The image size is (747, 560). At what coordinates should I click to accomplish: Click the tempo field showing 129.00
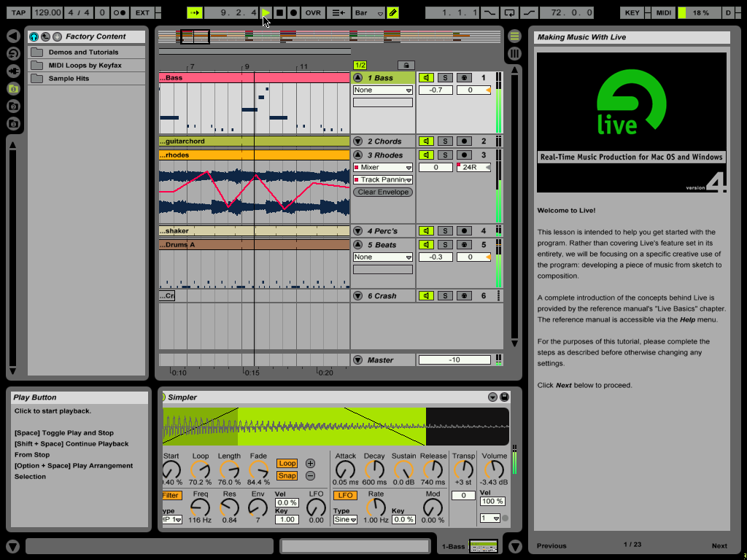[x=48, y=13]
